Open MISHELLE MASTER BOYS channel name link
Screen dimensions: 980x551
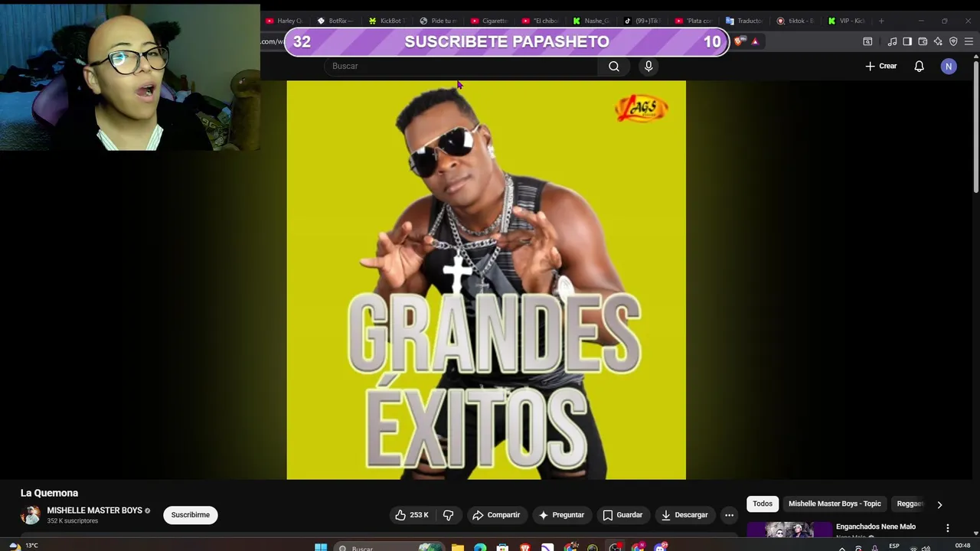[x=95, y=510]
